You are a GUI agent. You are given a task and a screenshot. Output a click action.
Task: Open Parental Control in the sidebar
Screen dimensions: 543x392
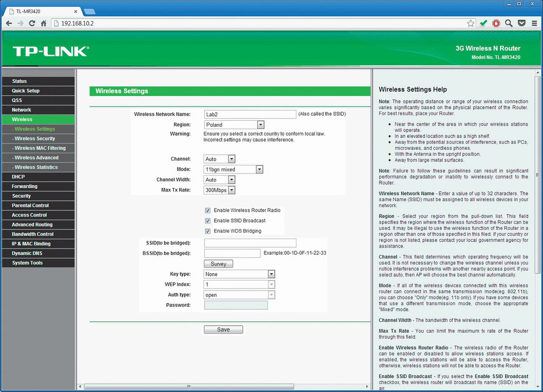coord(38,205)
